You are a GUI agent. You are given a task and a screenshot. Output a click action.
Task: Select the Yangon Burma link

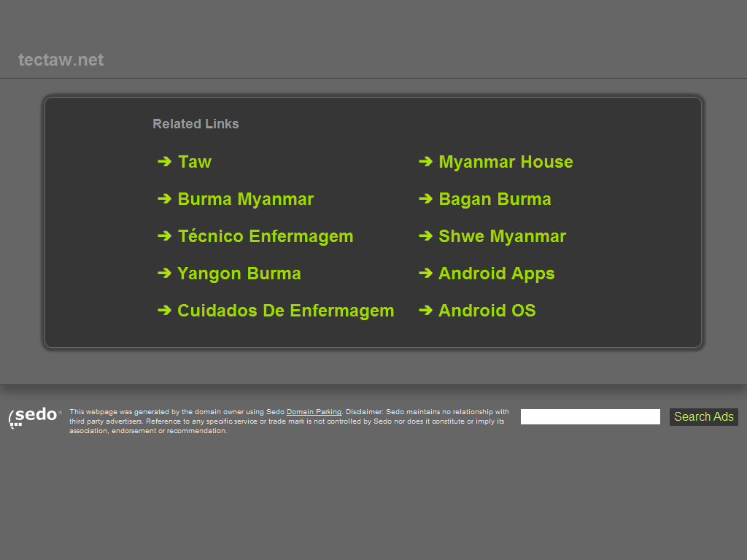(x=239, y=273)
